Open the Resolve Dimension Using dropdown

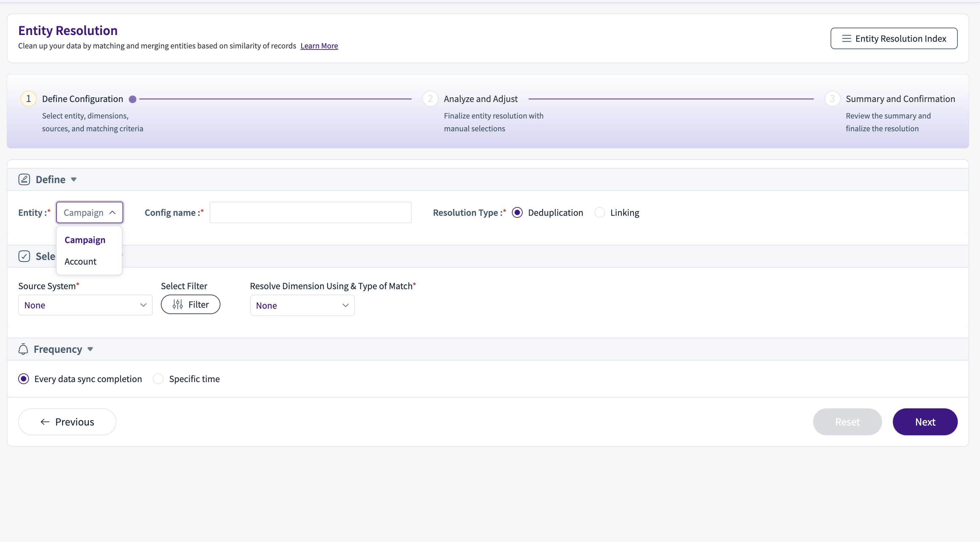(303, 305)
